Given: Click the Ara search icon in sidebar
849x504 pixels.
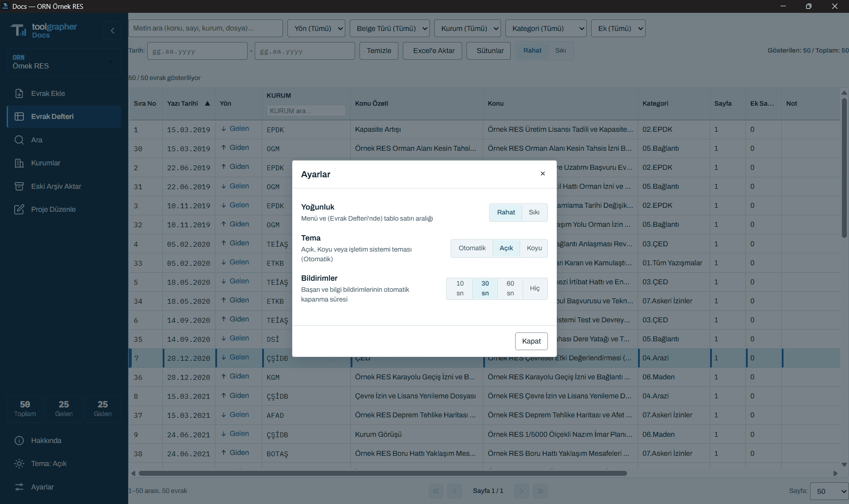Looking at the screenshot, I should click(19, 140).
